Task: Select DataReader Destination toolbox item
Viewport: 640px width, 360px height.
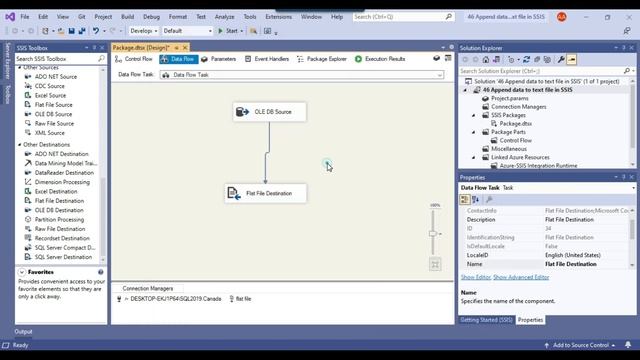Action: click(64, 173)
